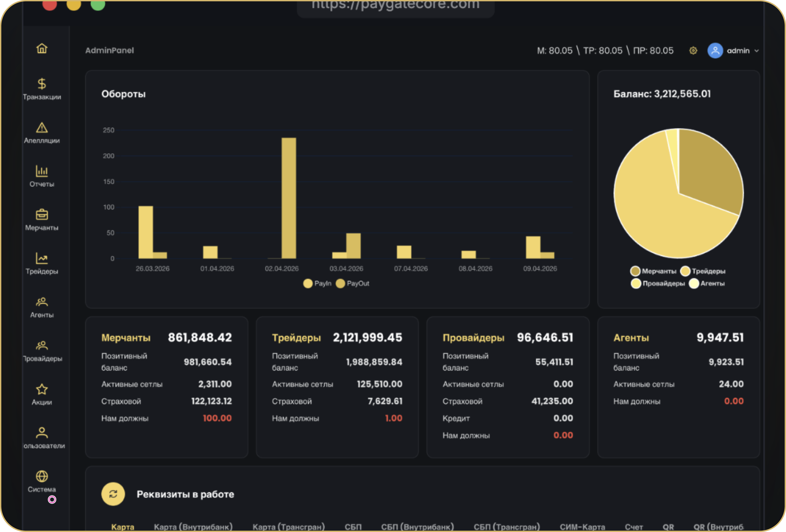Image resolution: width=786 pixels, height=532 pixels.
Task: Toggle Трейдеры slice in pie legend
Action: (x=703, y=271)
